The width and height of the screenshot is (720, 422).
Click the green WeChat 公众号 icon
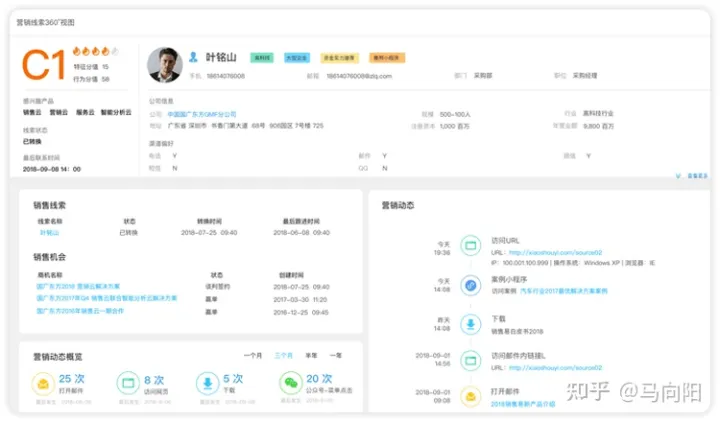tap(289, 383)
